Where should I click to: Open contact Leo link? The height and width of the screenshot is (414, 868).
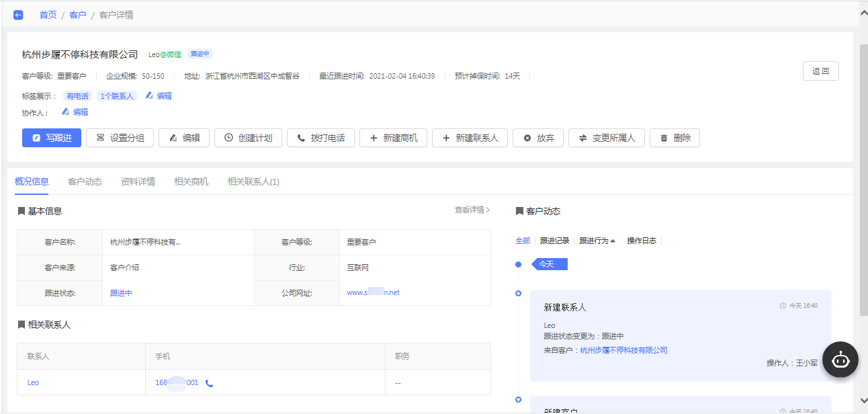(x=33, y=382)
